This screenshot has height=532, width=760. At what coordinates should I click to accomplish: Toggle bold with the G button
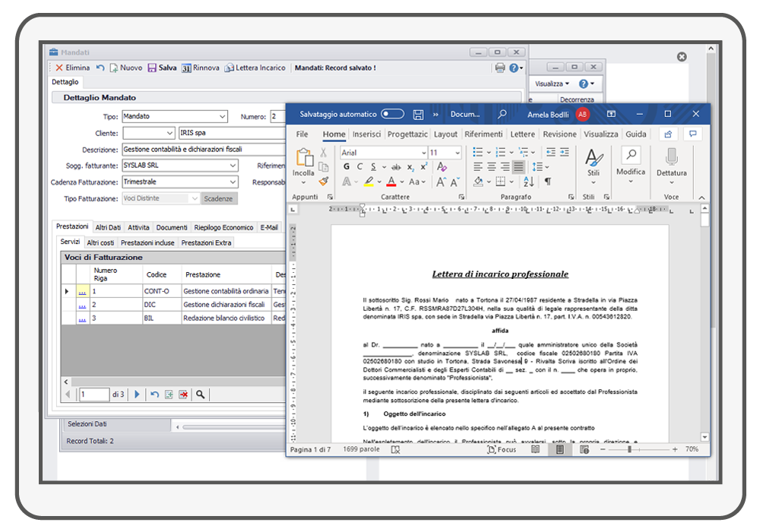point(347,166)
